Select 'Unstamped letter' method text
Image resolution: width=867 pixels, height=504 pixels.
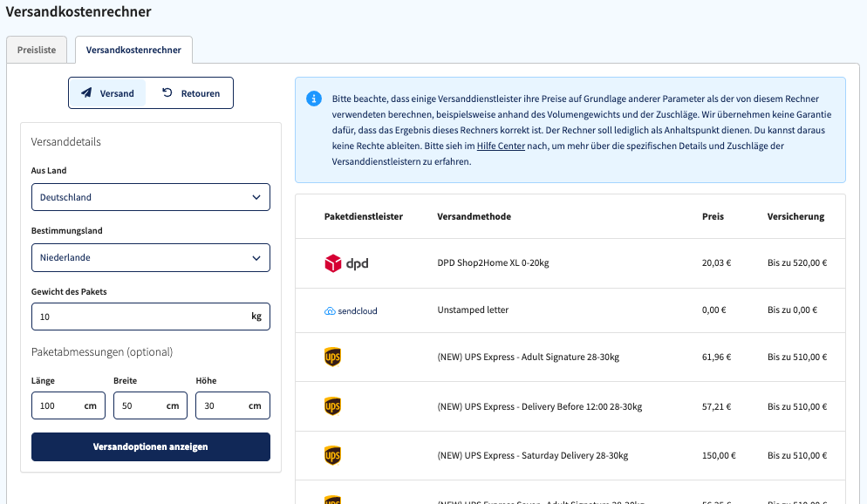coord(473,310)
